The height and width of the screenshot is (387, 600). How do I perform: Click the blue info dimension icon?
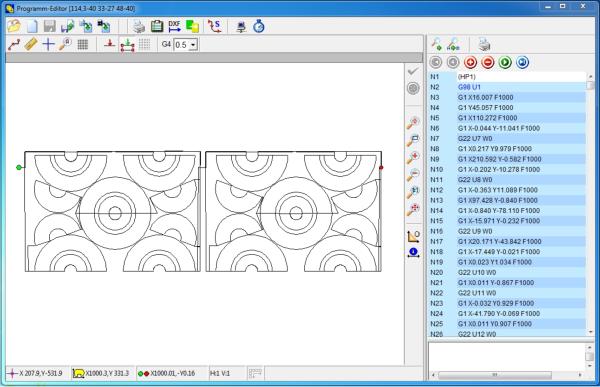tap(413, 253)
